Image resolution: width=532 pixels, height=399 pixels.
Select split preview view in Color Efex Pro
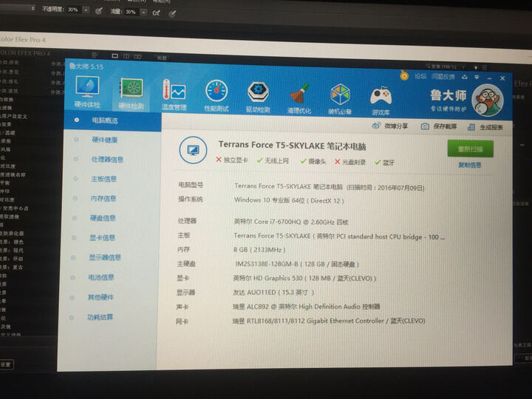tap(126, 56)
